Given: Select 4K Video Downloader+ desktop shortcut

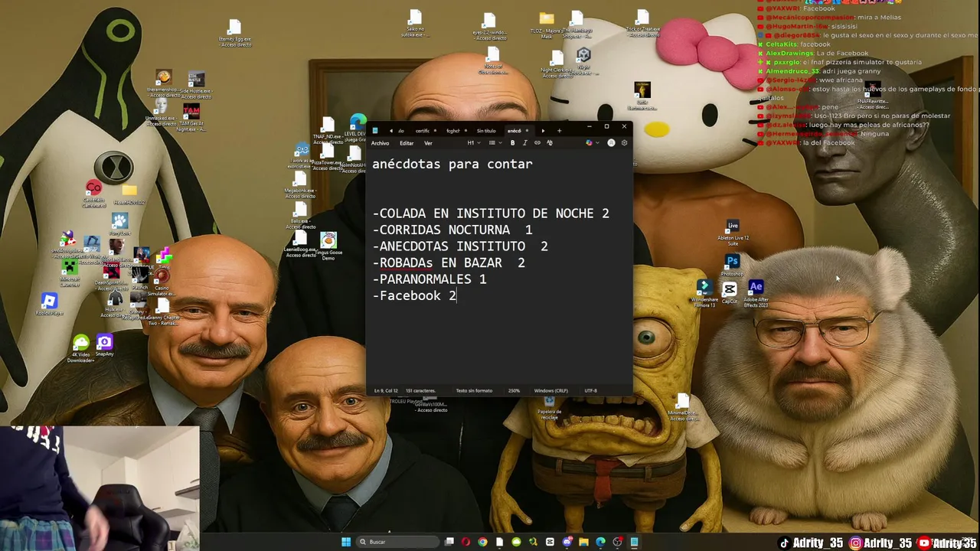Looking at the screenshot, I should (80, 349).
